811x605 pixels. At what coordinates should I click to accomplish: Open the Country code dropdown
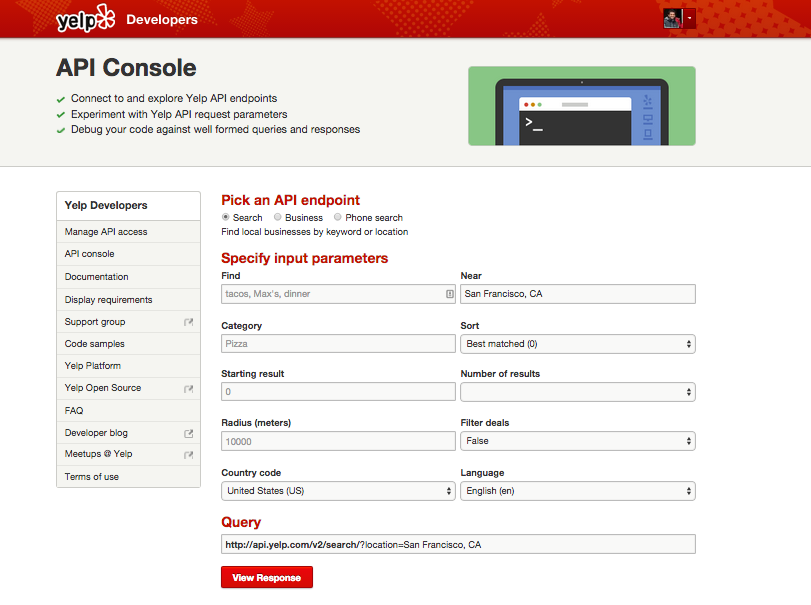click(338, 491)
